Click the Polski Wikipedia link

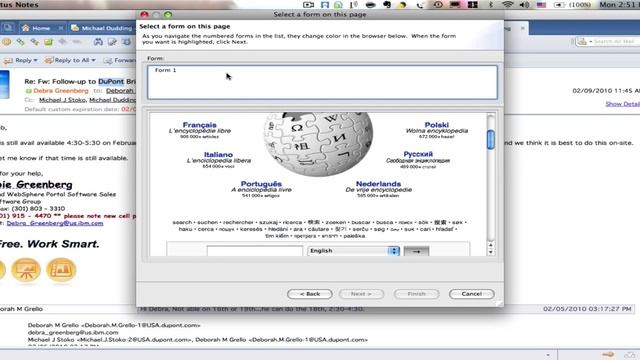(436, 125)
